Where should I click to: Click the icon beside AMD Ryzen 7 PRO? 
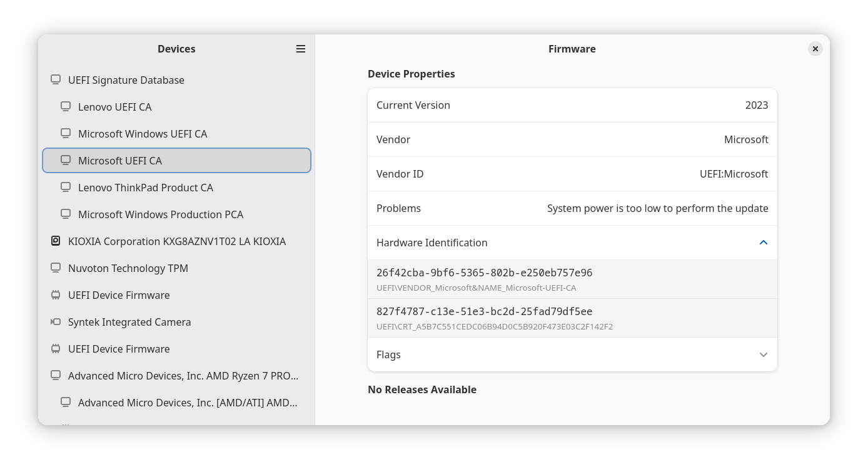coord(56,376)
